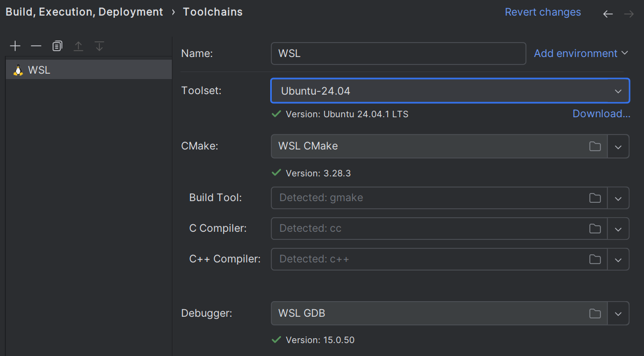Open the CMake dropdown showing WSL CMake
The height and width of the screenshot is (356, 644).
point(618,146)
